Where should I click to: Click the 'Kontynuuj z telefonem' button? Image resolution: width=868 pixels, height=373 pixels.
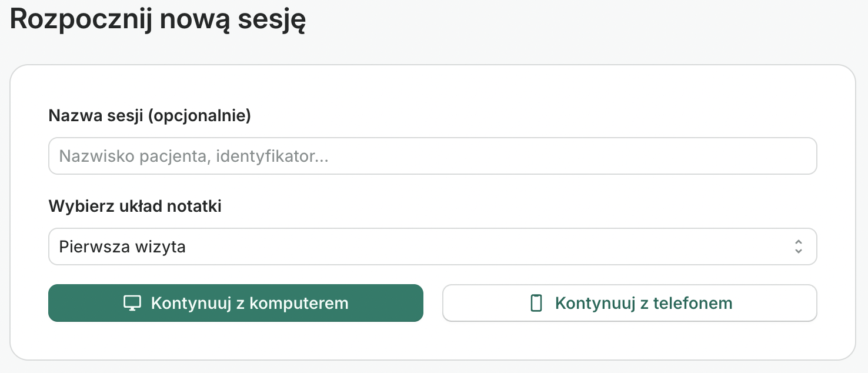pyautogui.click(x=629, y=302)
